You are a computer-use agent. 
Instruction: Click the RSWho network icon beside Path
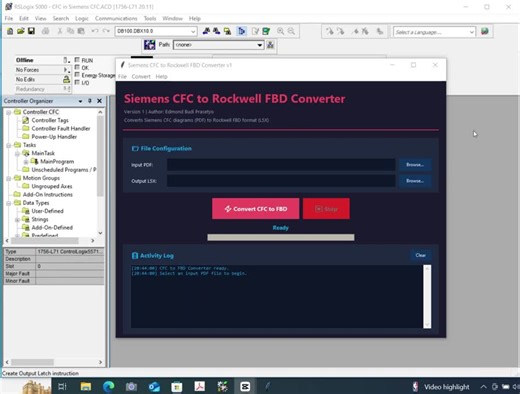[149, 45]
